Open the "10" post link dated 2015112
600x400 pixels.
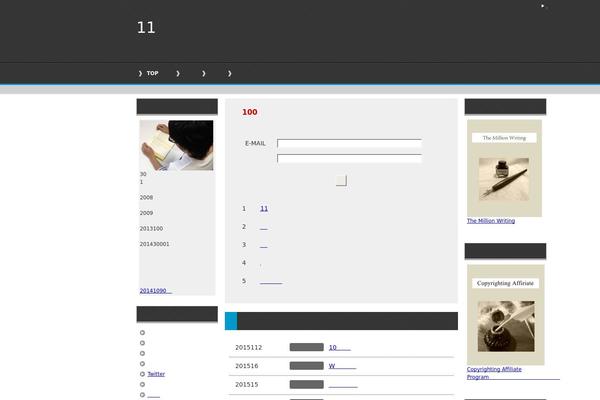339,348
